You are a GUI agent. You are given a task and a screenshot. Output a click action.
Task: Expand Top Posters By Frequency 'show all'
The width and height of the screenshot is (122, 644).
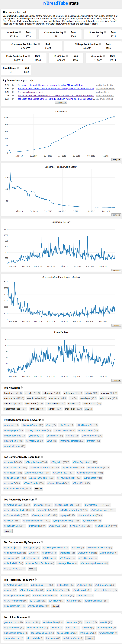tap(56, 606)
